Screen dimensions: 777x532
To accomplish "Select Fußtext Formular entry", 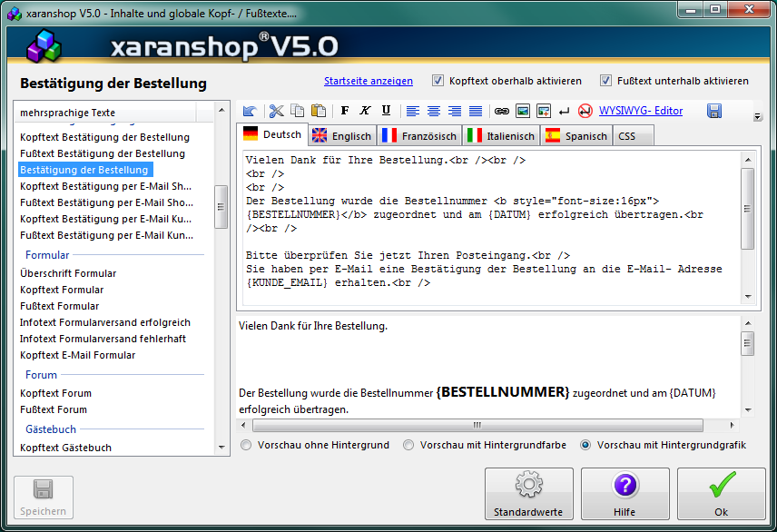I will click(x=60, y=306).
